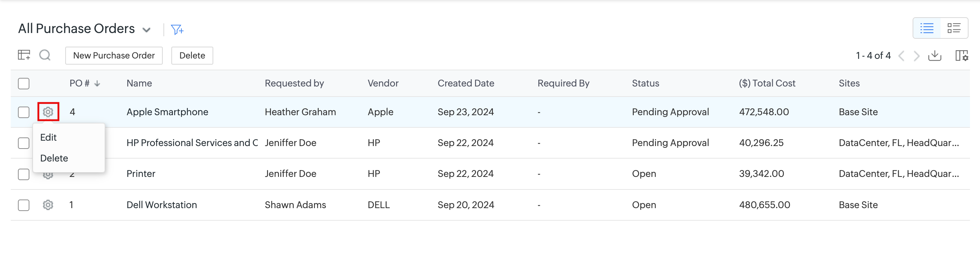The width and height of the screenshot is (980, 272).
Task: Choose Edit from the row context menu
Action: [x=48, y=137]
